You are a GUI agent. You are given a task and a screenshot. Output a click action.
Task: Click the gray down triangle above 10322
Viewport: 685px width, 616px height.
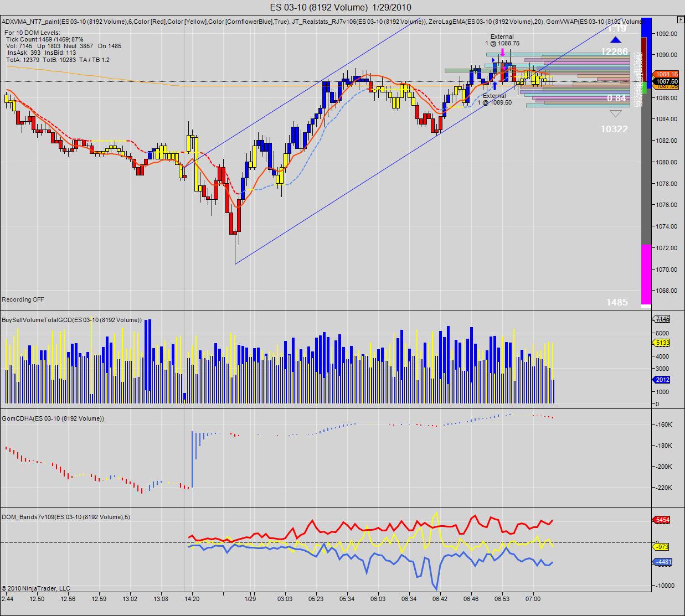point(616,113)
